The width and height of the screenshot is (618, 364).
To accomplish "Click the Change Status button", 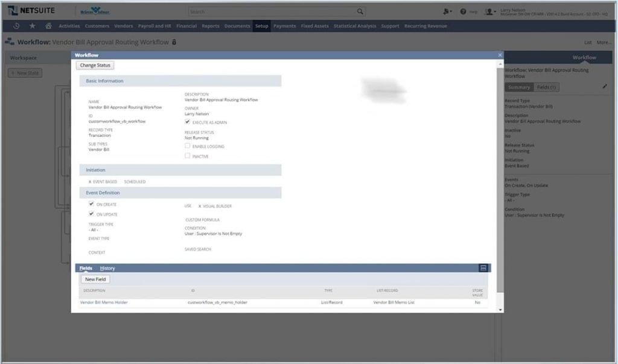I will tap(94, 65).
